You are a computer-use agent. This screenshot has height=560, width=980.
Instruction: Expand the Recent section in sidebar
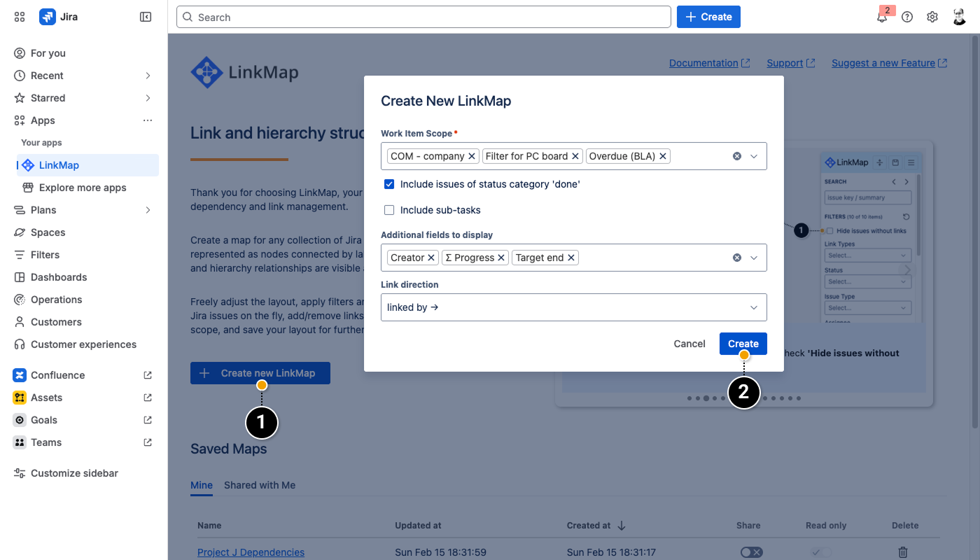pos(148,76)
